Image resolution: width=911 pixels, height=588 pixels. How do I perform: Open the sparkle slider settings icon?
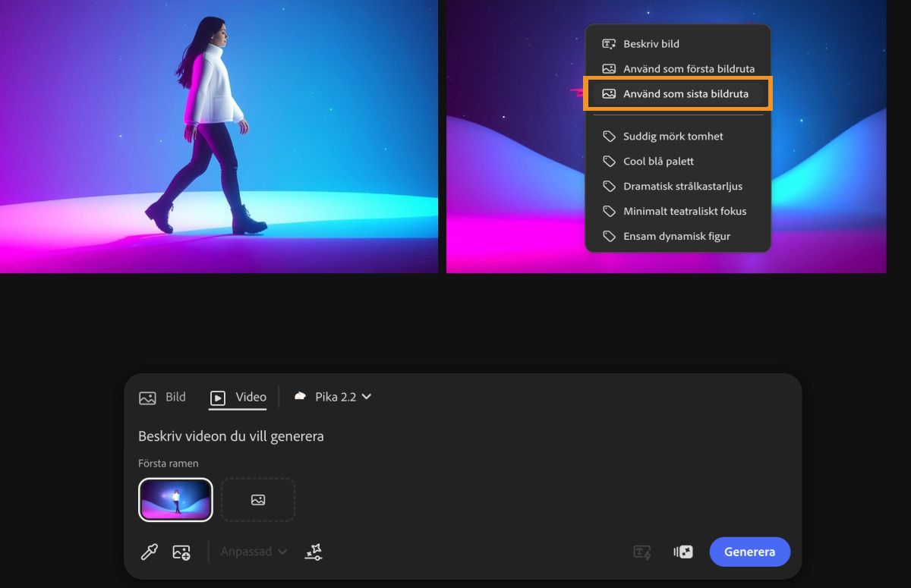(x=314, y=552)
